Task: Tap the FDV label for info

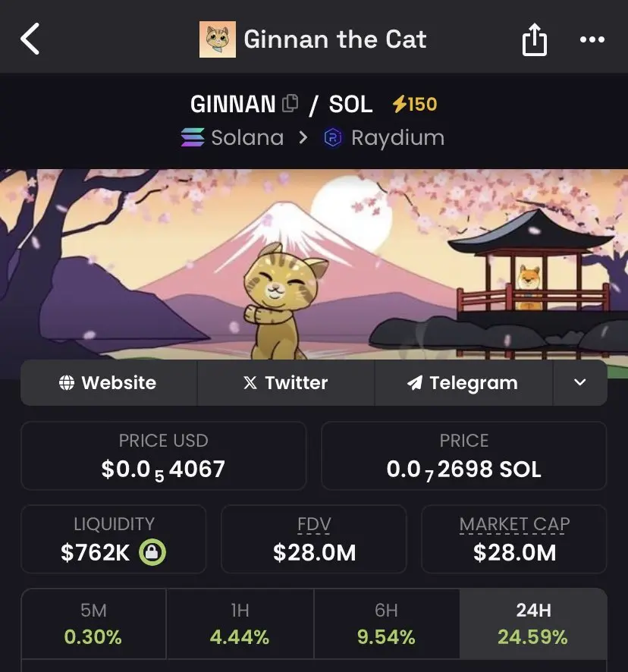Action: pos(314,524)
